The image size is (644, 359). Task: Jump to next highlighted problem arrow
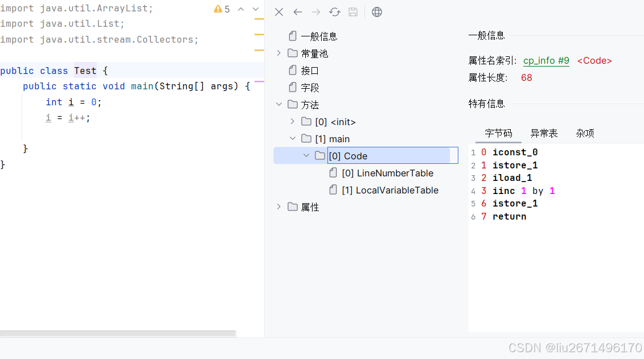click(256, 9)
